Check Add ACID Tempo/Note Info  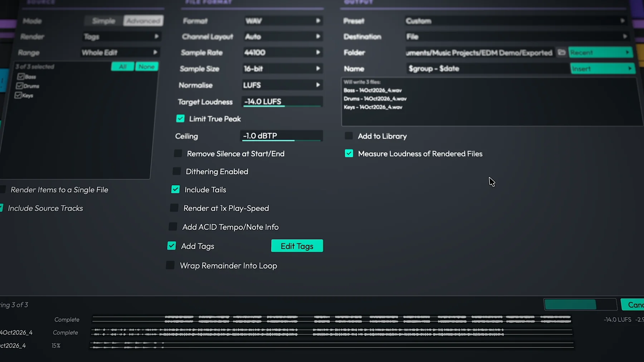[x=173, y=227]
